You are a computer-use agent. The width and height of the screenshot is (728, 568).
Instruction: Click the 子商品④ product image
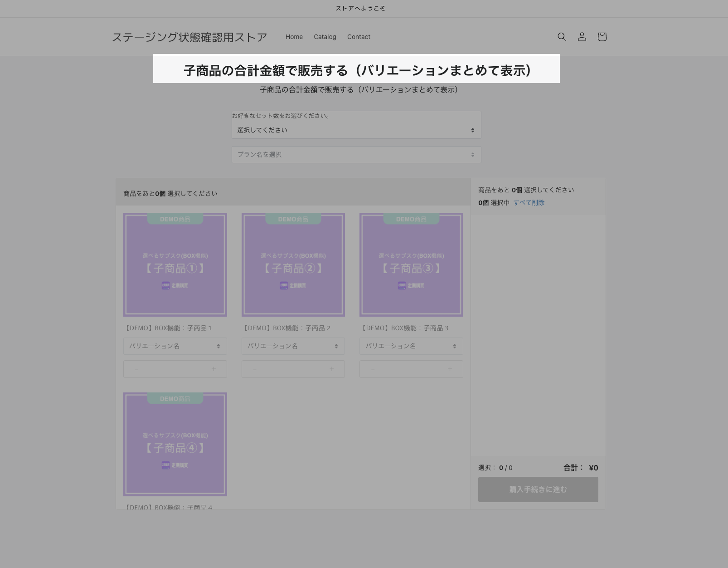pyautogui.click(x=175, y=444)
